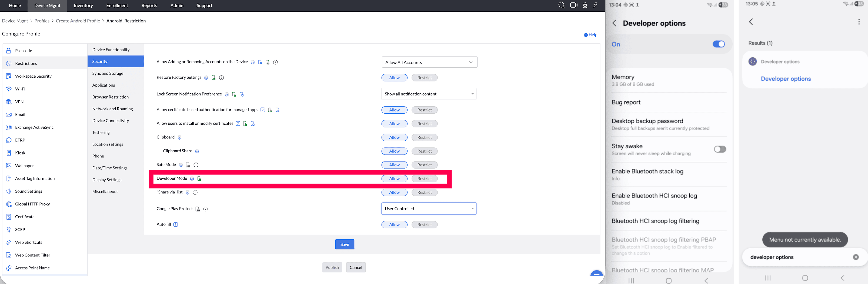Click info icon beside "Share via" list
868x284 pixels.
tap(195, 193)
